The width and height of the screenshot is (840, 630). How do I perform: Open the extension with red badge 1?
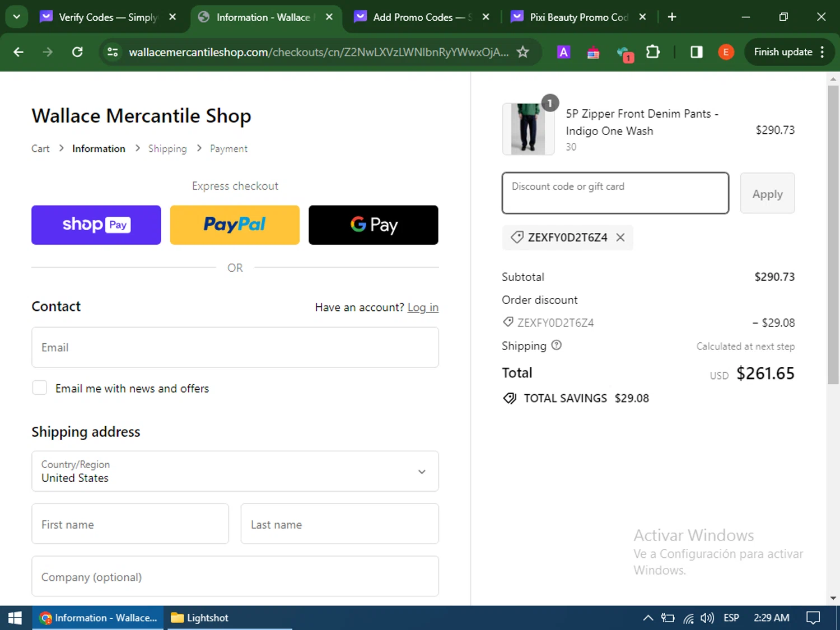tap(624, 53)
